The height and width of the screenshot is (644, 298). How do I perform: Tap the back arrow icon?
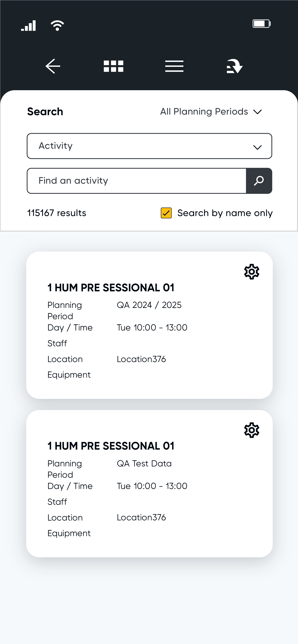pos(53,66)
